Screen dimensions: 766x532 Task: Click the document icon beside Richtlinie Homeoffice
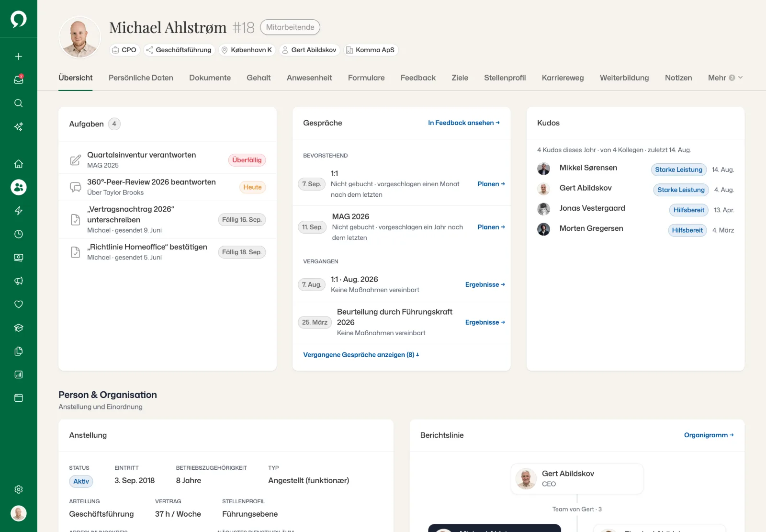[76, 252]
